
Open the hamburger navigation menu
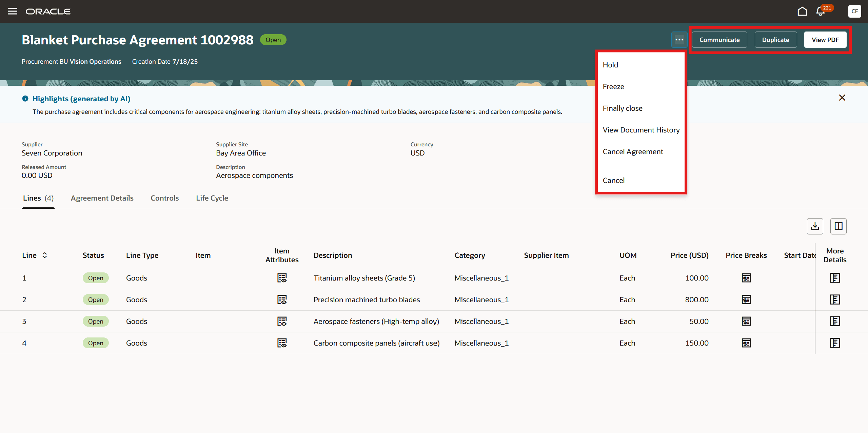[x=13, y=11]
